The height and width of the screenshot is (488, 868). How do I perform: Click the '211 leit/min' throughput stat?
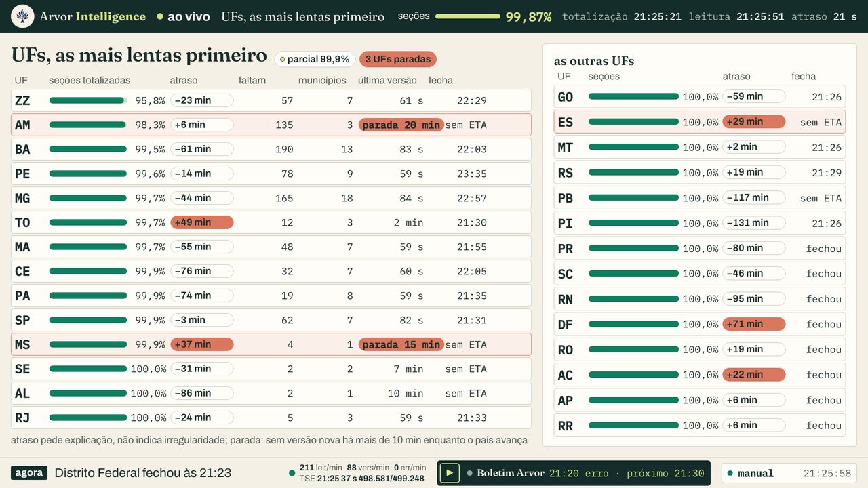[321, 468]
